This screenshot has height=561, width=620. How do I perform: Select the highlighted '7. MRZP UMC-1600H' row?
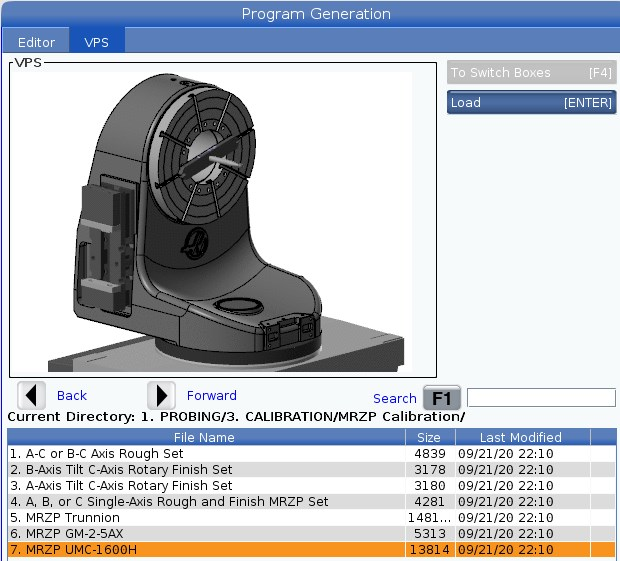pos(312,550)
